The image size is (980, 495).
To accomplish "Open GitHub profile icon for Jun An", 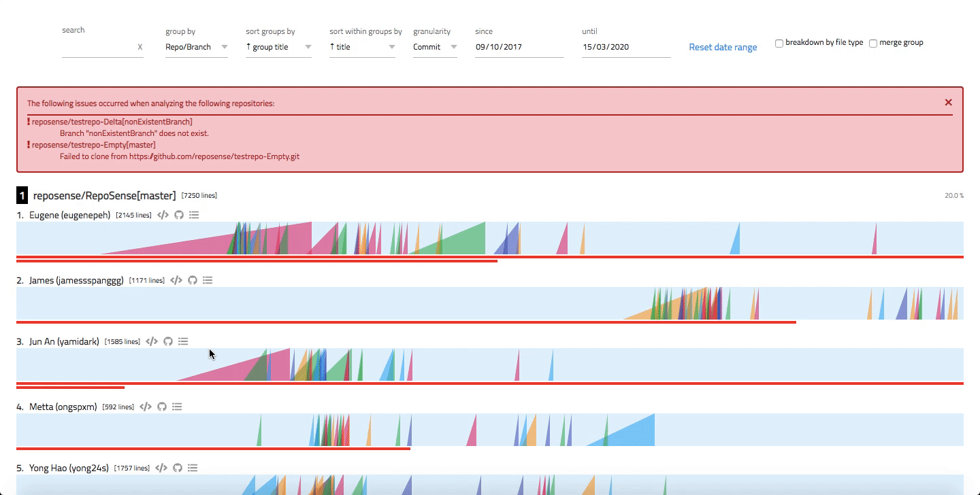I will tap(168, 341).
